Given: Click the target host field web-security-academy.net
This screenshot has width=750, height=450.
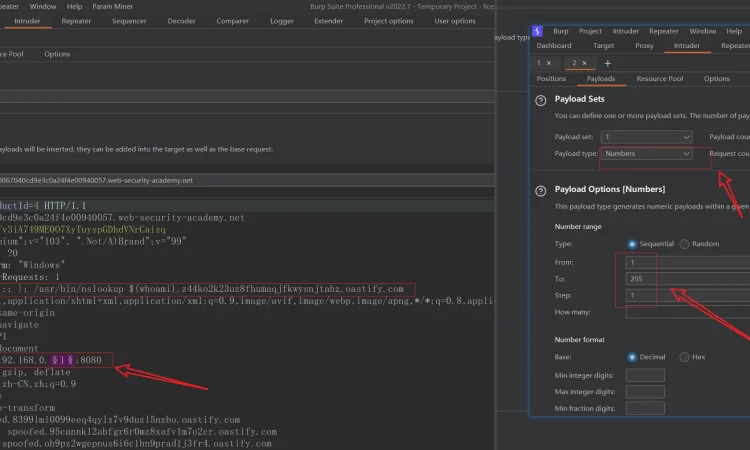Looking at the screenshot, I should click(247, 180).
